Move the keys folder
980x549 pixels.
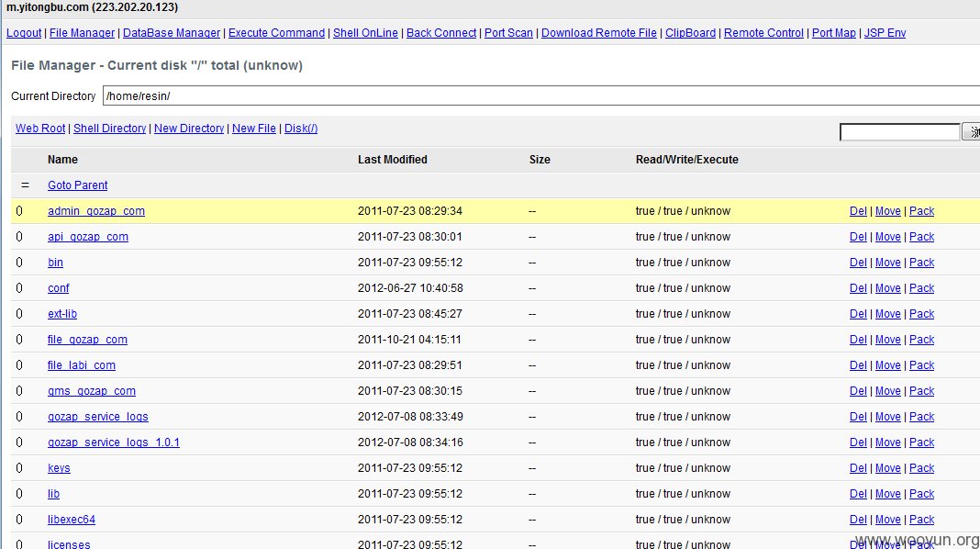887,467
